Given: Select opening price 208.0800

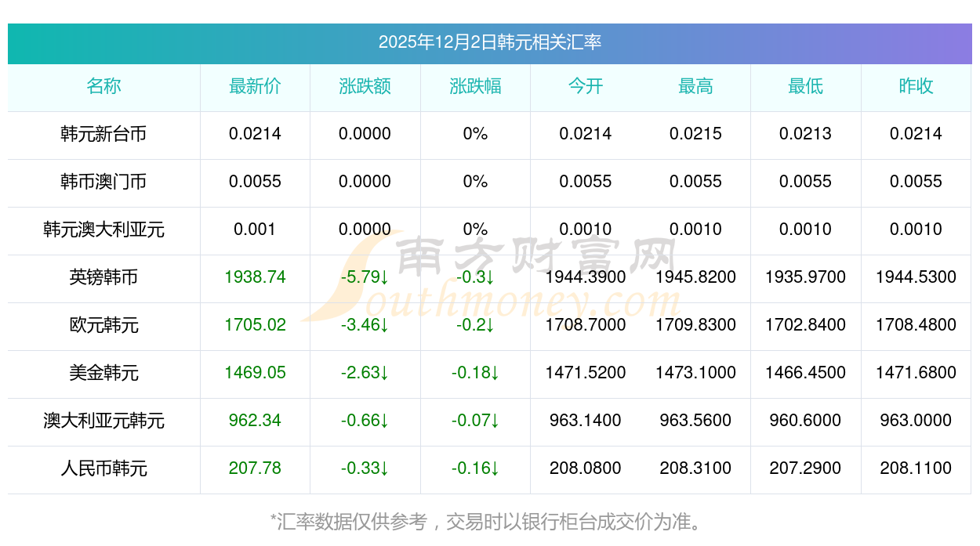Looking at the screenshot, I should 586,468.
